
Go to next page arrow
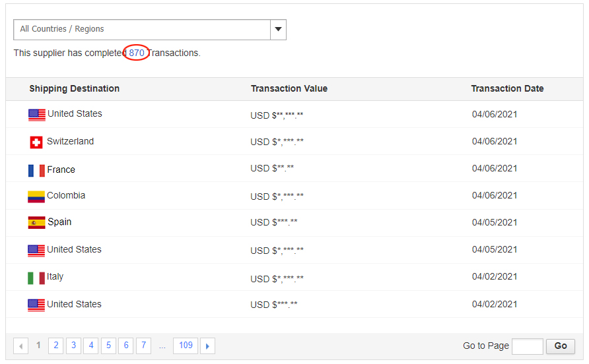point(207,346)
